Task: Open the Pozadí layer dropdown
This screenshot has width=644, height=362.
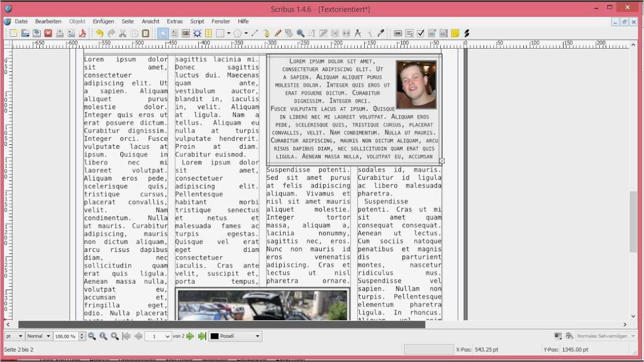Action: 235,336
